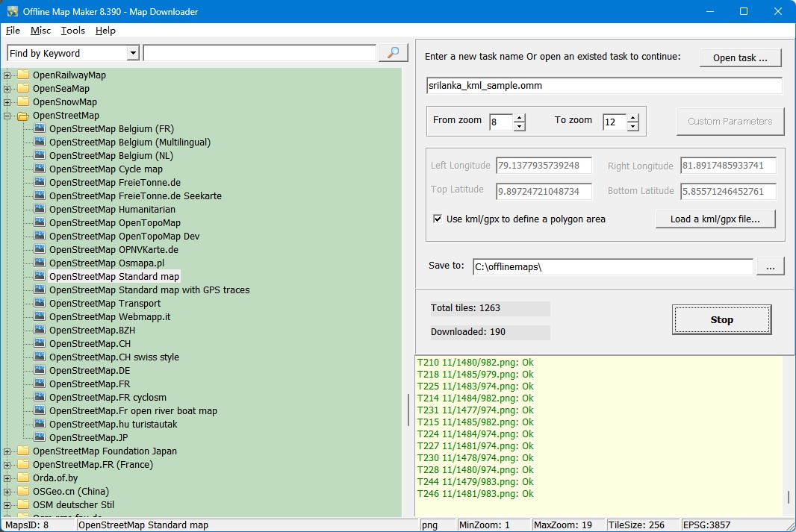Click the OpenSeaMap folder icon
The height and width of the screenshot is (532, 796).
23,88
